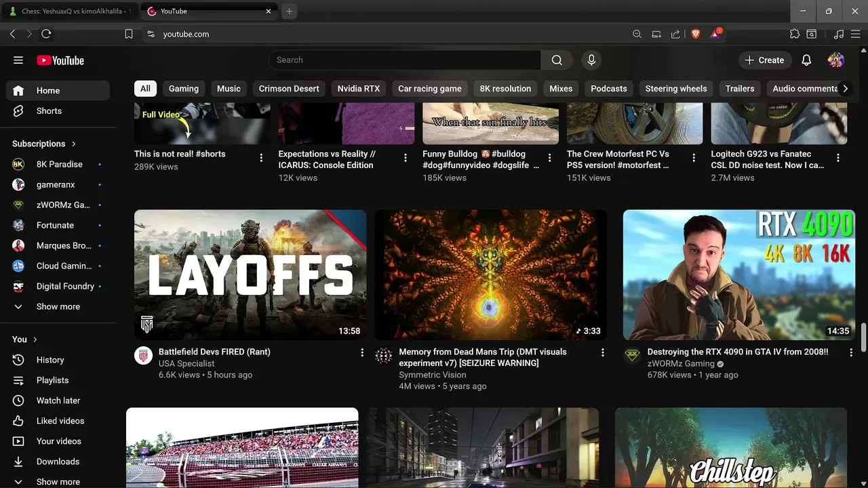Select the Car racing game chip
Image resolution: width=868 pixels, height=488 pixels.
pyautogui.click(x=430, y=89)
